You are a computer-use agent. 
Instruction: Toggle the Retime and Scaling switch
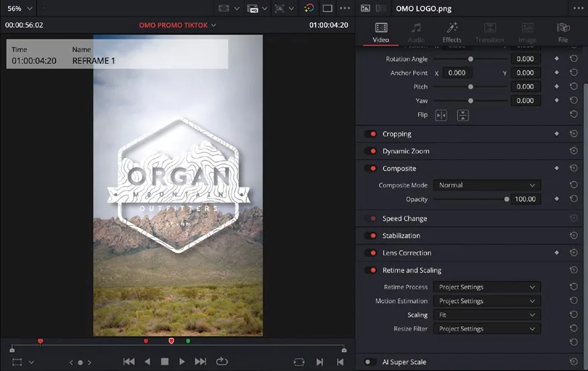pos(371,270)
